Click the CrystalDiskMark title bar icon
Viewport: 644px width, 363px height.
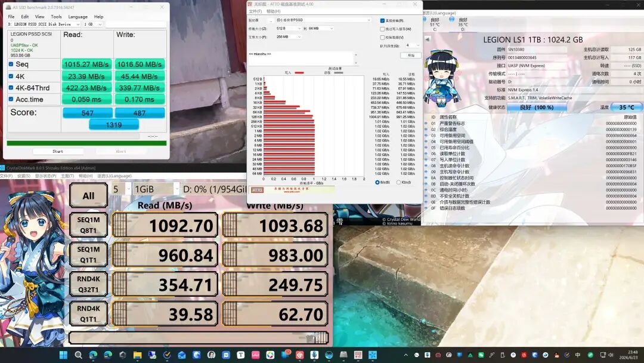(2, 168)
